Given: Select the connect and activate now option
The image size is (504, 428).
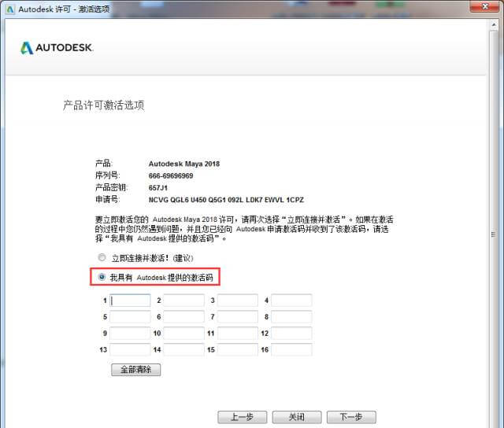Looking at the screenshot, I should [x=102, y=257].
